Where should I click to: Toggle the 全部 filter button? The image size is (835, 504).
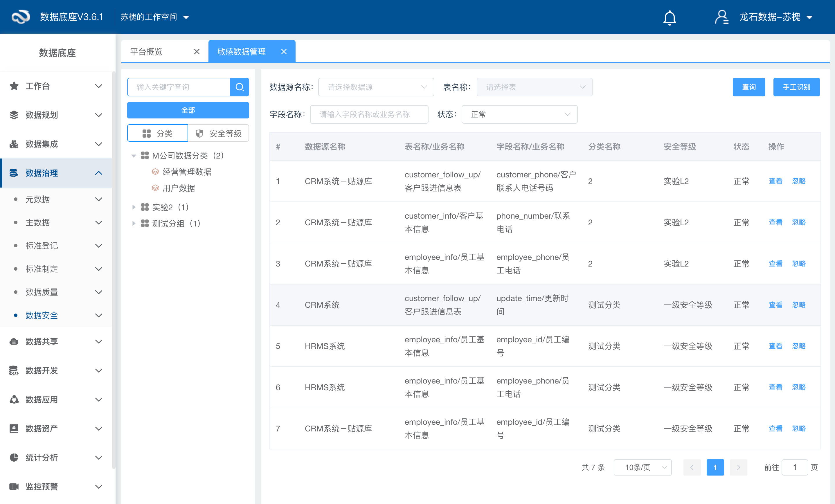point(188,110)
